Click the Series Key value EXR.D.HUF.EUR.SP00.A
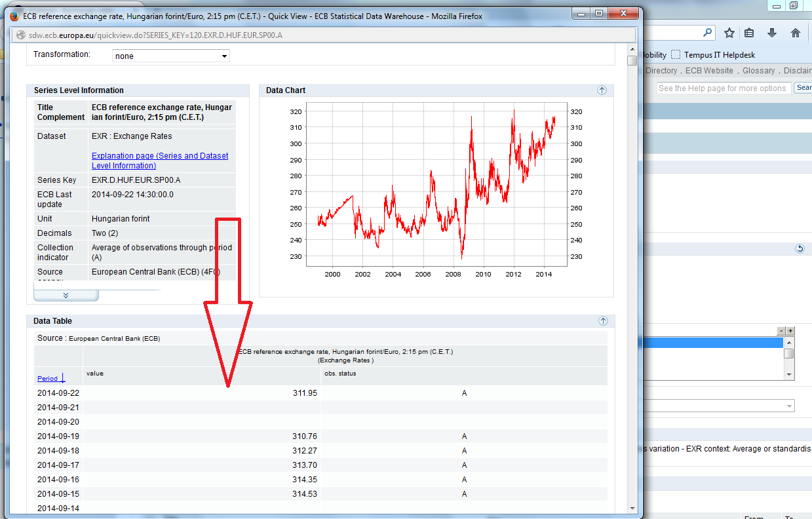 (x=136, y=180)
